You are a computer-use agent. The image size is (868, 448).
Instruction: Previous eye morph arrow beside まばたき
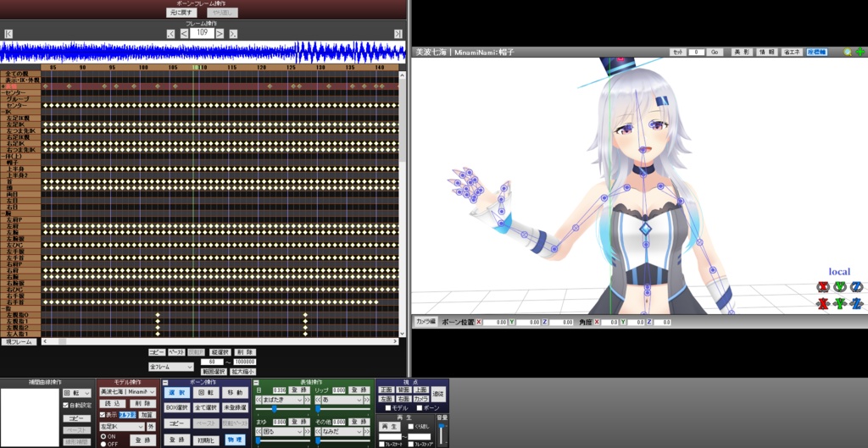[258, 400]
